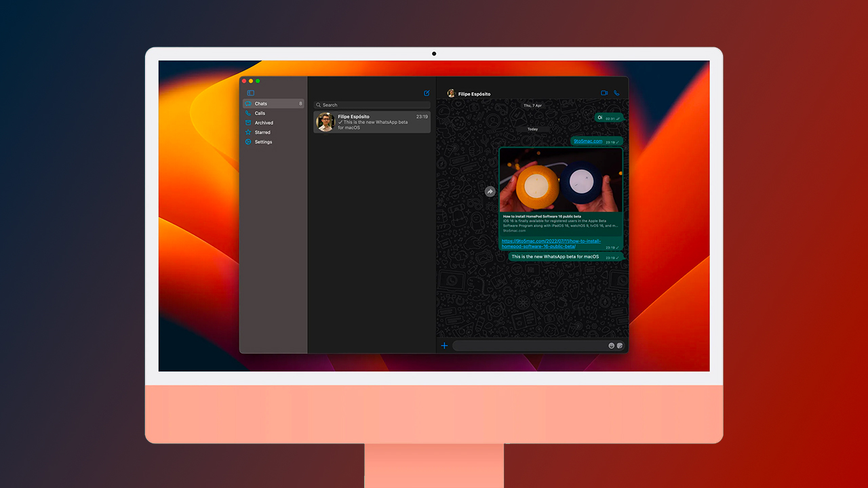Open the 9to5mac.com link message
The image size is (868, 488).
[588, 141]
